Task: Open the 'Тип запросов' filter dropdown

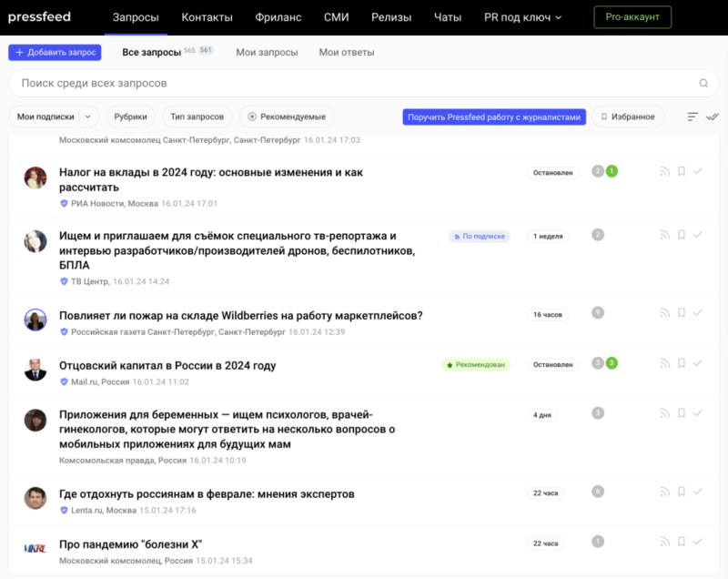Action: 197,117
